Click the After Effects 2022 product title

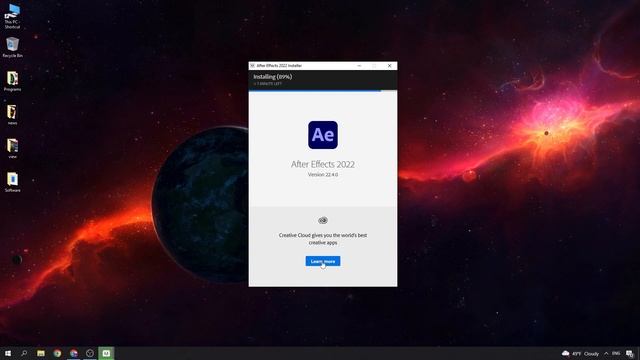coord(323,164)
